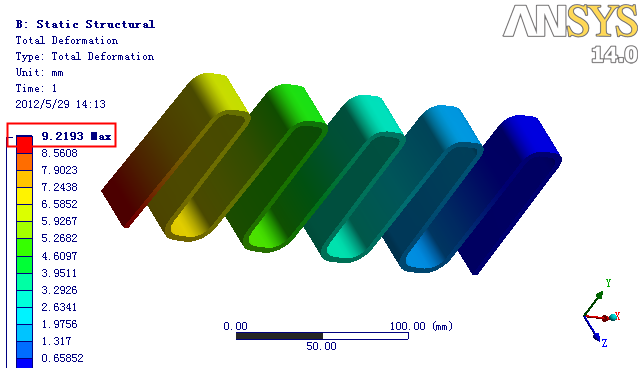Select the 9.2193 Max legend label

tap(76, 136)
